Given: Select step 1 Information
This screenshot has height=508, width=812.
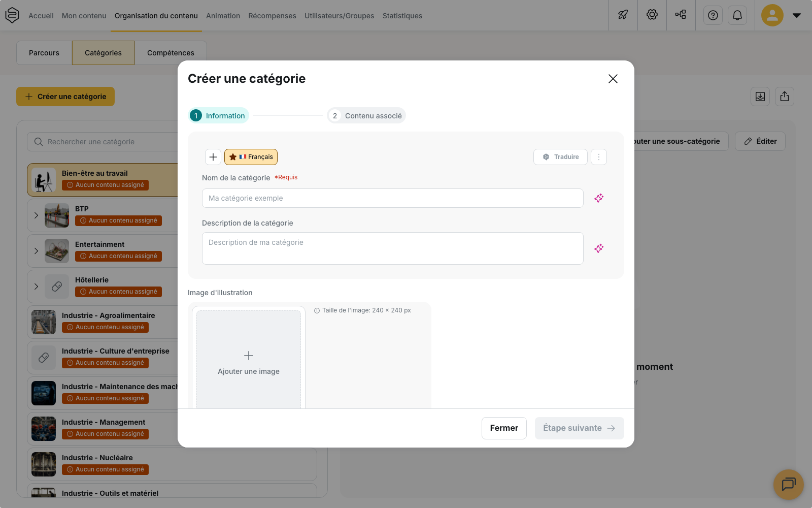Looking at the screenshot, I should [x=219, y=116].
